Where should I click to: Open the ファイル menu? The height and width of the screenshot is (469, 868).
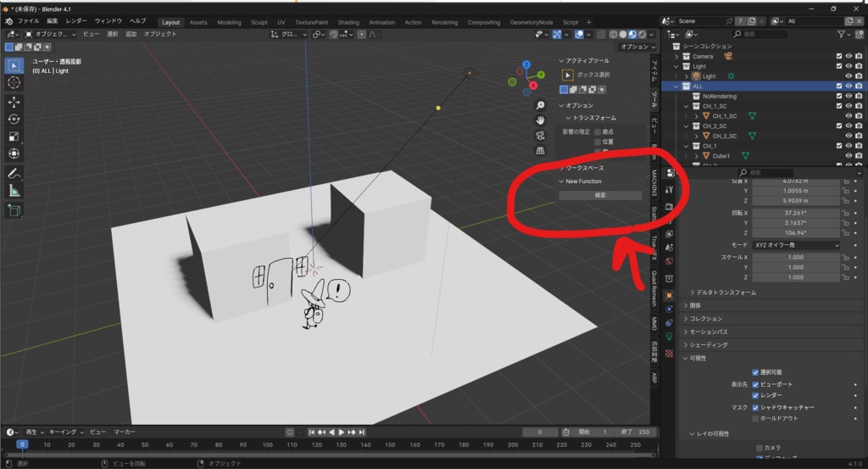[28, 21]
